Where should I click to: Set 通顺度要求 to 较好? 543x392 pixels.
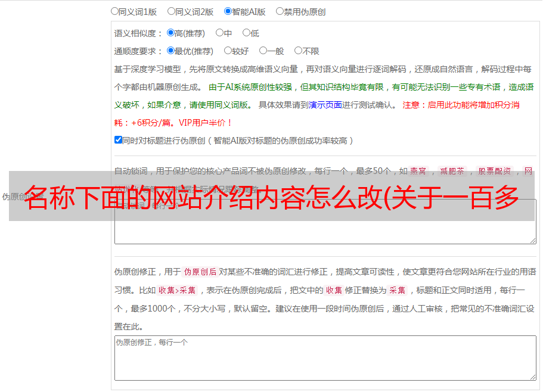pyautogui.click(x=228, y=51)
